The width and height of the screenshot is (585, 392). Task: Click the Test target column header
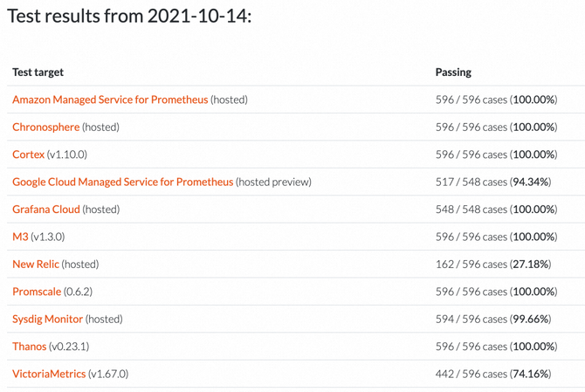pyautogui.click(x=38, y=72)
